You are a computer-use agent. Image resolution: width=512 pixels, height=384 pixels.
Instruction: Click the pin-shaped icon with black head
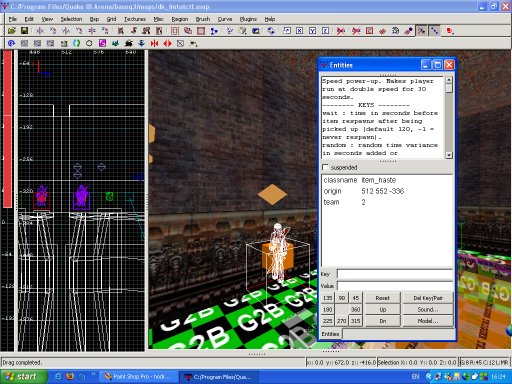(x=409, y=31)
